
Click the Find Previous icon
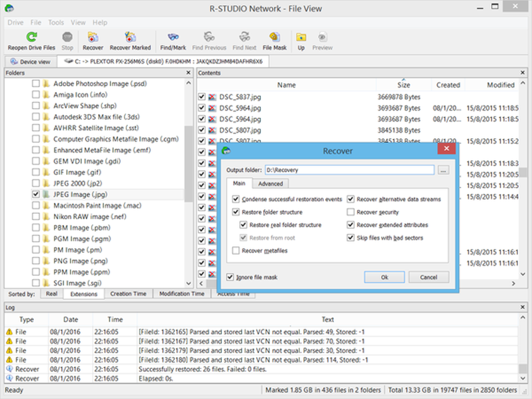(x=209, y=37)
